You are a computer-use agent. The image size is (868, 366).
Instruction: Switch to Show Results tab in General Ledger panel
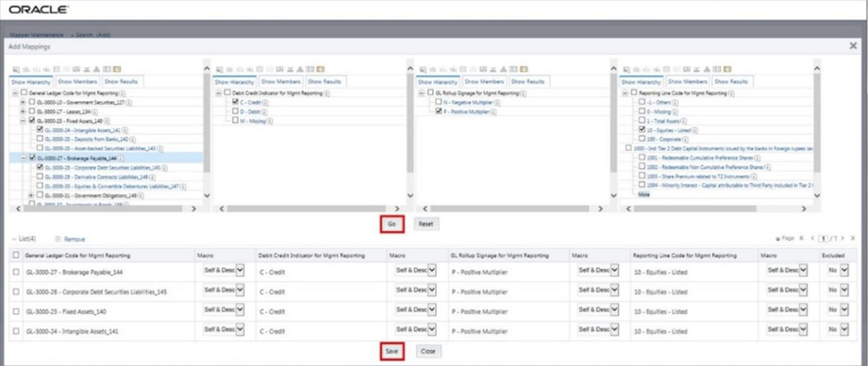pos(121,81)
